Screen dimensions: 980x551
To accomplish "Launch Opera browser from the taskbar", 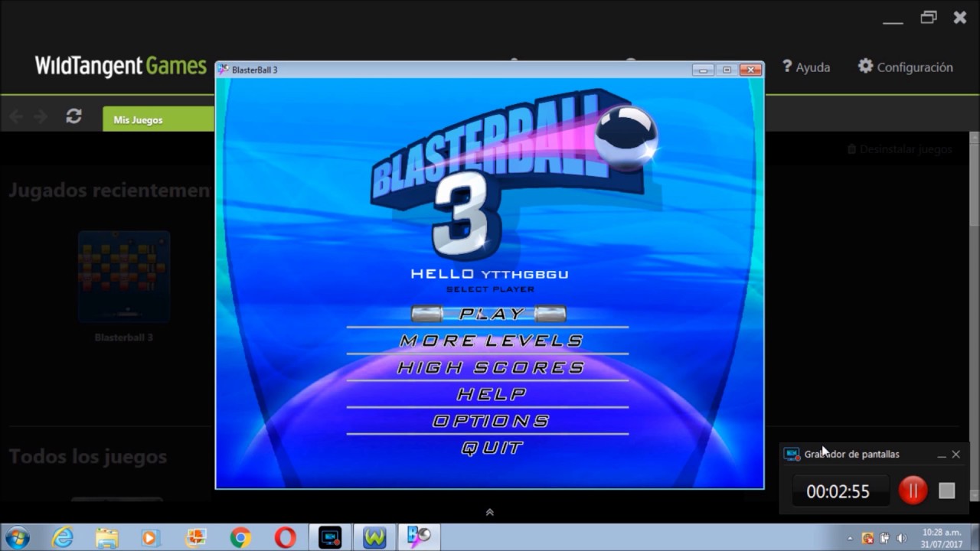I will 285,537.
